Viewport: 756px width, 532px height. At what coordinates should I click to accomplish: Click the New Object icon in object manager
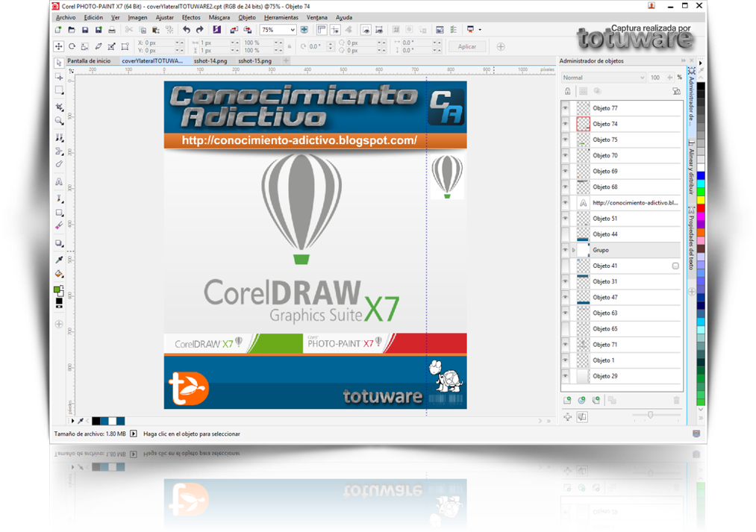click(567, 401)
